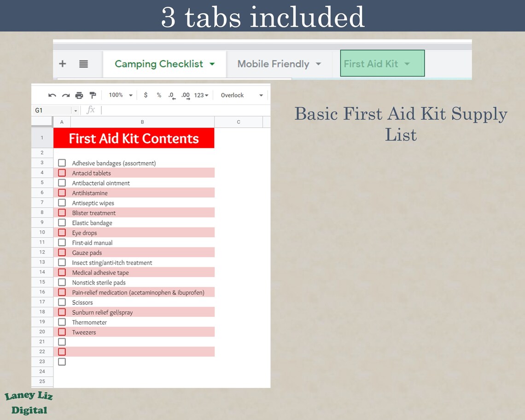The image size is (525, 420).
Task: Click the Redo icon
Action: click(x=65, y=95)
